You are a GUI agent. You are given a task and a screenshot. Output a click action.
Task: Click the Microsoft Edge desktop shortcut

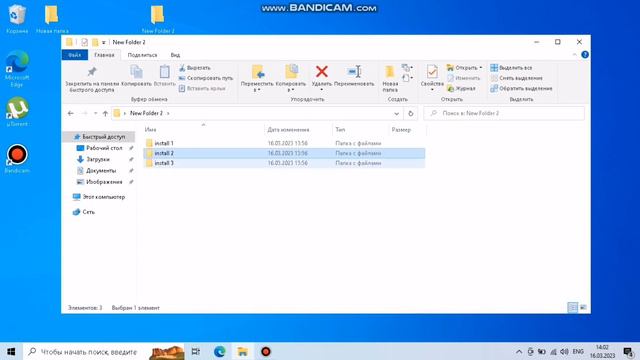click(17, 69)
